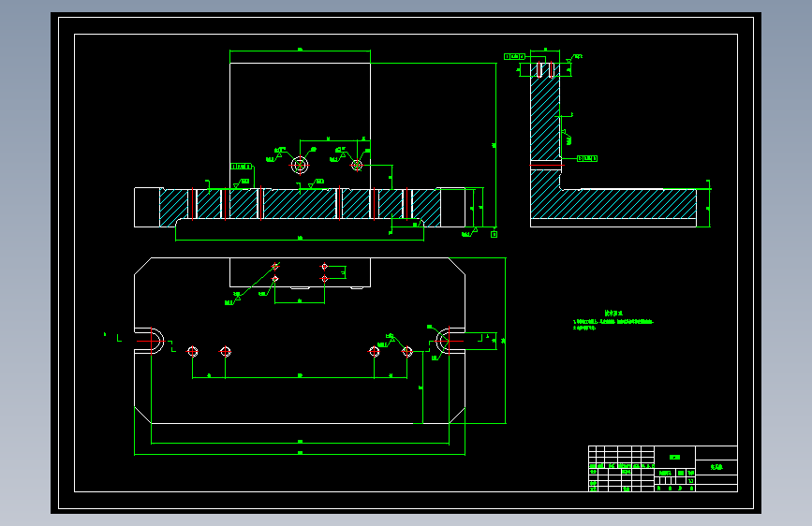
Task: Select upper-right small hole in plan view boss
Action: (325, 267)
